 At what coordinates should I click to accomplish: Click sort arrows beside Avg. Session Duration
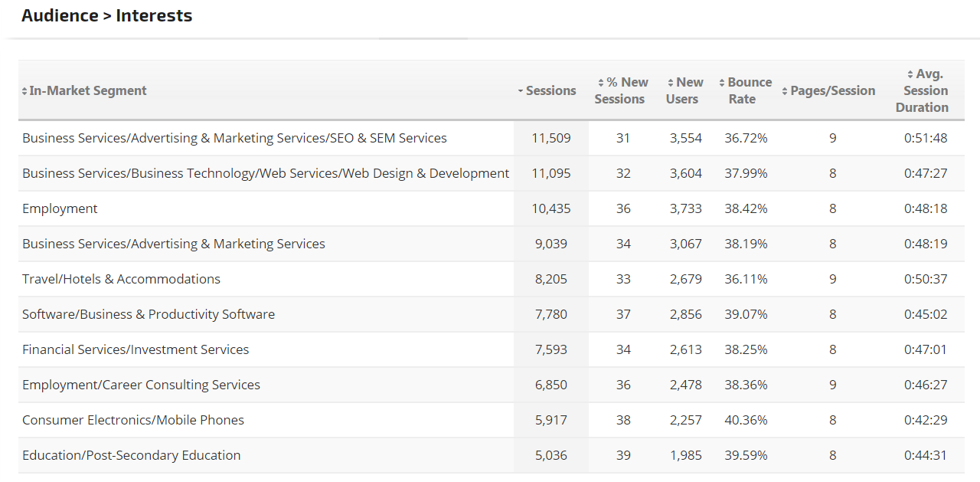pyautogui.click(x=910, y=74)
